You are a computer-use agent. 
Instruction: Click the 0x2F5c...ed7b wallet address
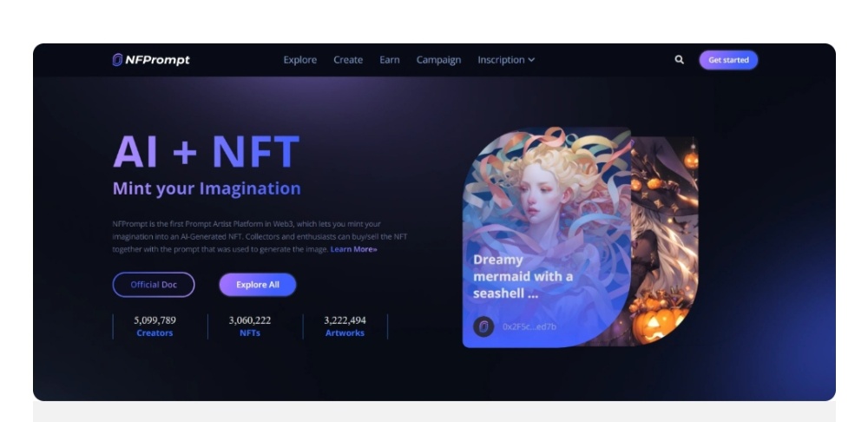coord(529,326)
